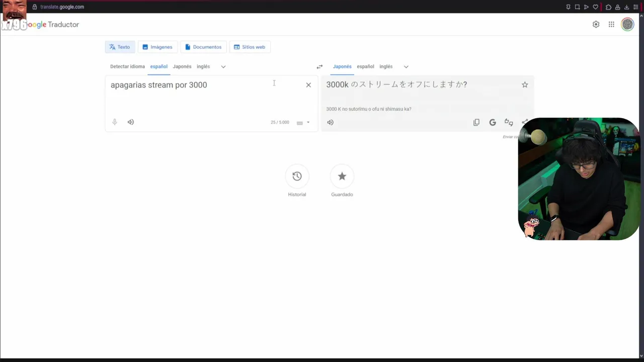Image resolution: width=644 pixels, height=362 pixels.
Task: Expand the source language list
Action: [x=223, y=66]
